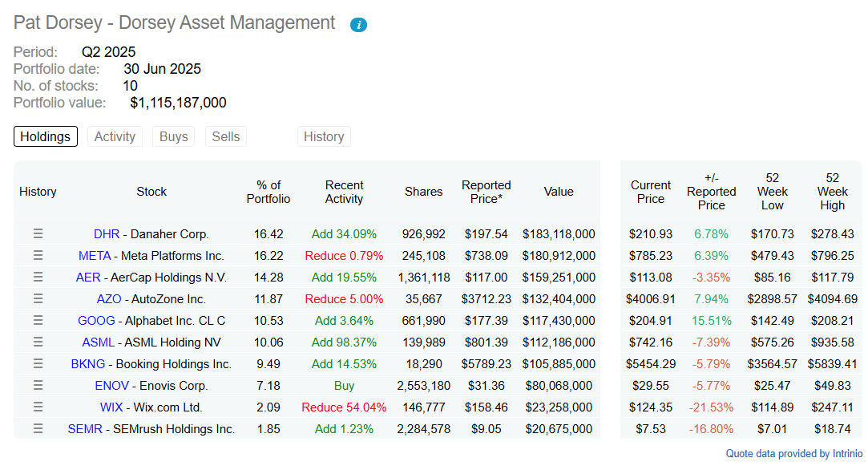The width and height of the screenshot is (868, 466).
Task: Switch to the Buys tab
Action: tap(173, 136)
